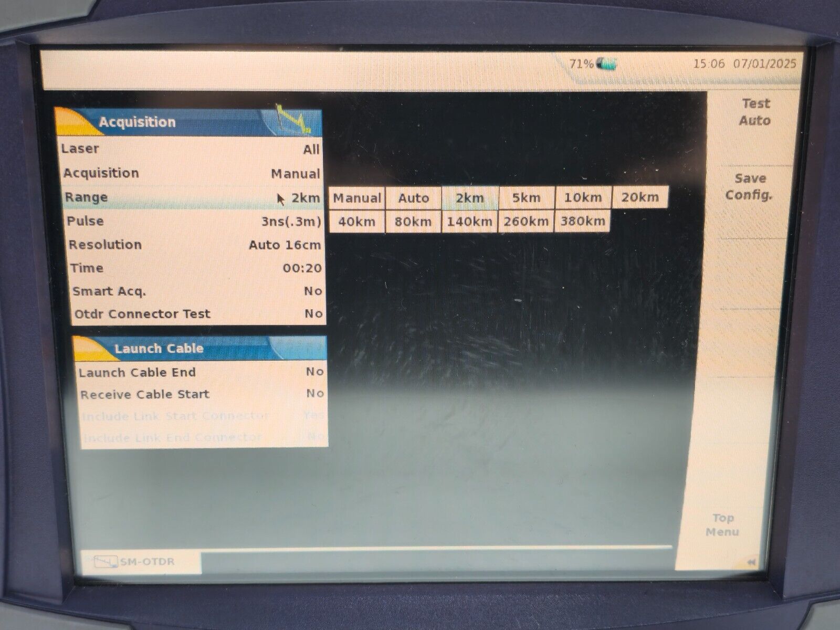Open the Laser setting row
The width and height of the screenshot is (840, 630).
click(x=190, y=149)
